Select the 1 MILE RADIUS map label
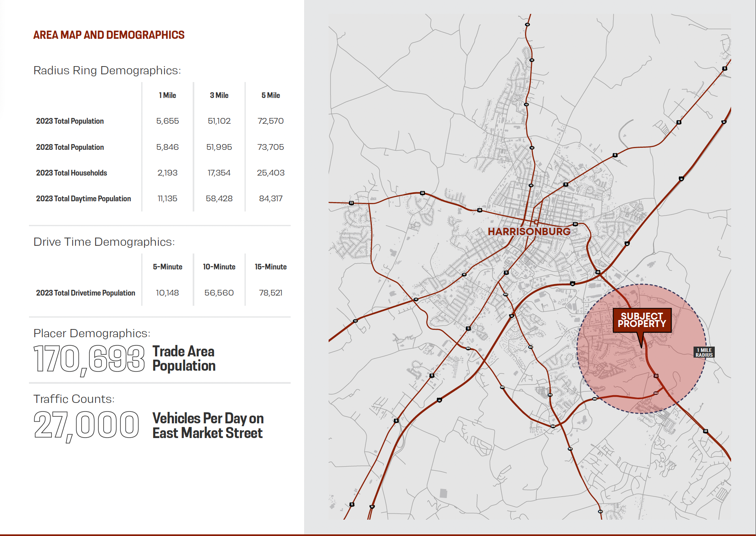 [x=704, y=352]
